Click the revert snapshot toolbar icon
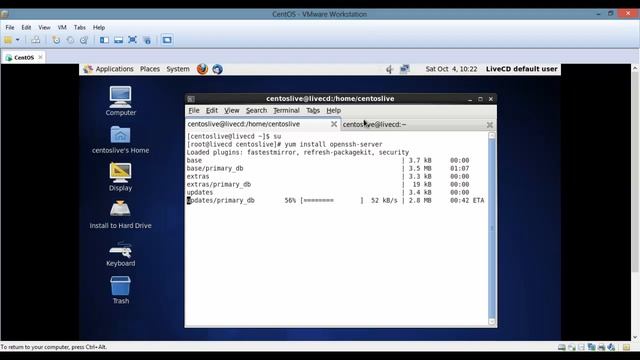 [x=70, y=40]
